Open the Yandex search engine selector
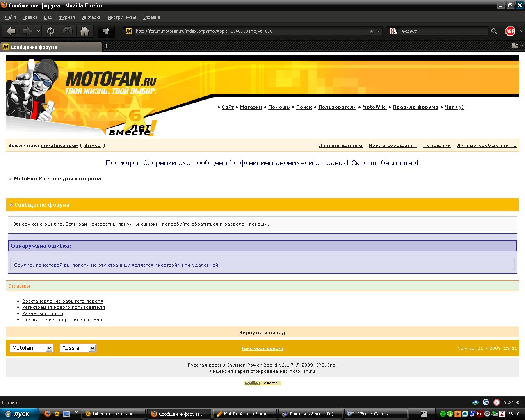The height and width of the screenshot is (420, 525). (393, 31)
